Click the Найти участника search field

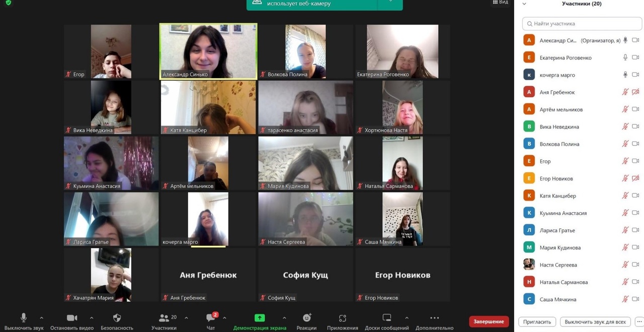[582, 24]
